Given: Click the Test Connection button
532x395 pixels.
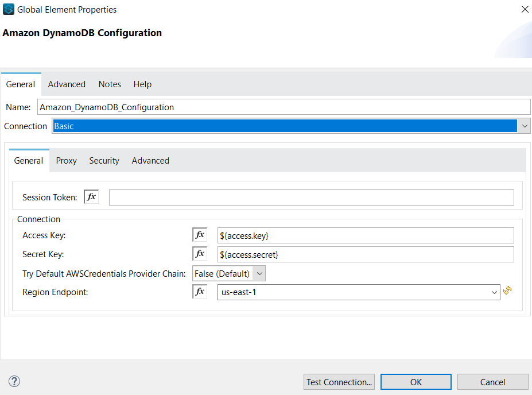Looking at the screenshot, I should coord(339,381).
